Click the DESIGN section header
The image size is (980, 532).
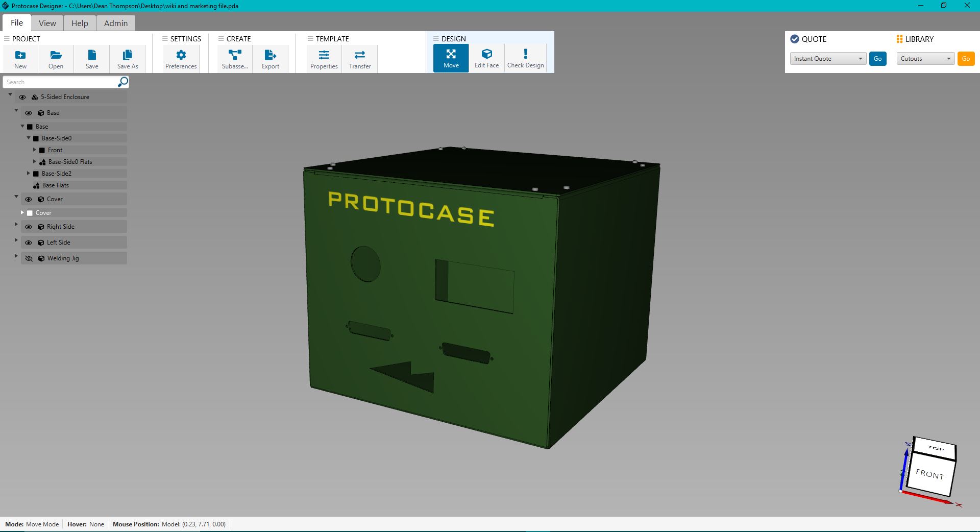point(454,39)
